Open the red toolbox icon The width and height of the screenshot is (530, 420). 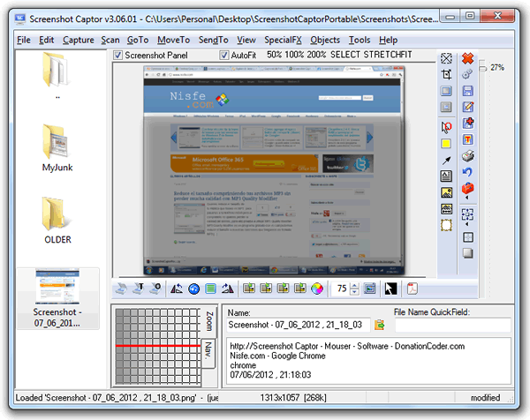[x=468, y=188]
